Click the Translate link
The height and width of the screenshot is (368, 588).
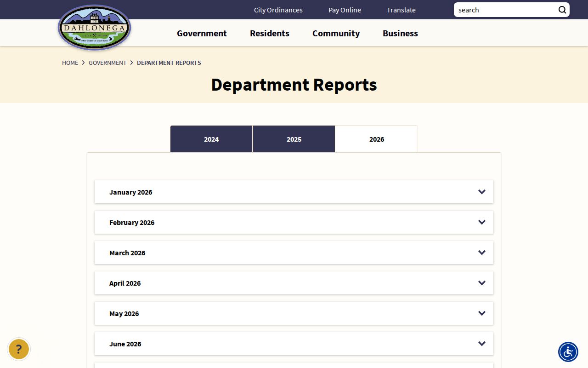pos(401,10)
